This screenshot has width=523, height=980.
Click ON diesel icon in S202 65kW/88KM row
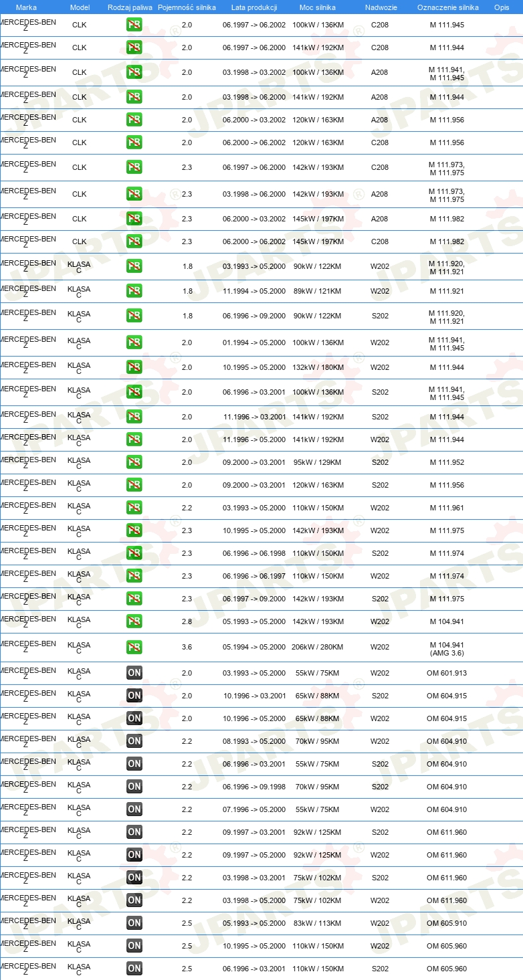pyautogui.click(x=134, y=696)
